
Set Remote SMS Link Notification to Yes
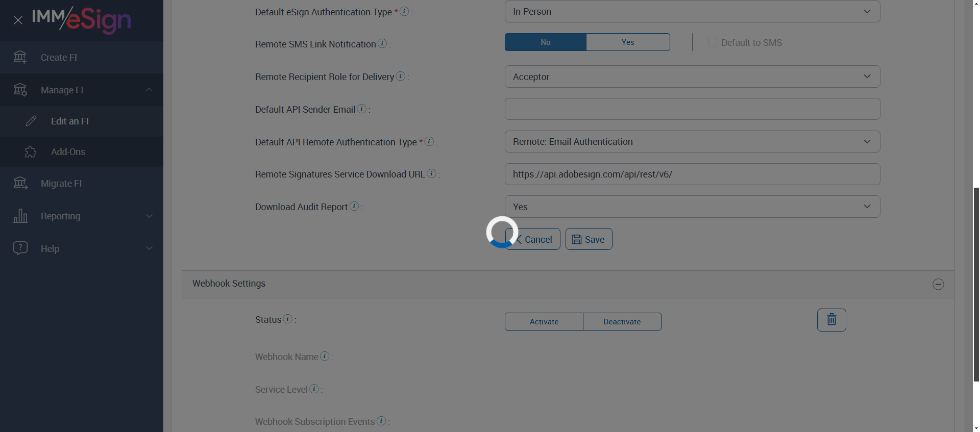pyautogui.click(x=627, y=42)
